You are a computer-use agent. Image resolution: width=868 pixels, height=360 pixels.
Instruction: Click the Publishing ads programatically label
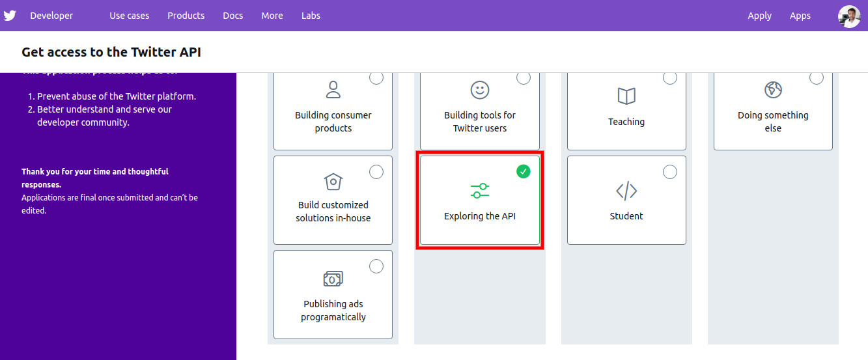coord(333,311)
